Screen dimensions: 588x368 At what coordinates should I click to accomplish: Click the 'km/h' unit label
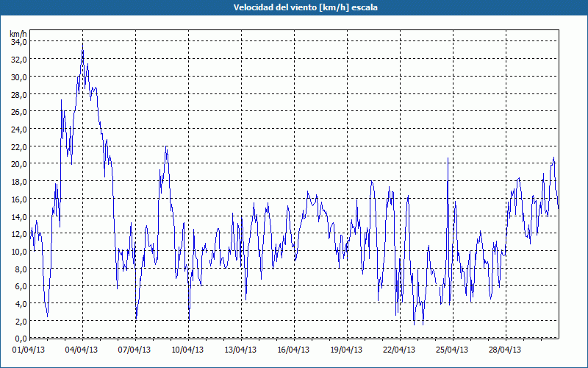(x=18, y=34)
